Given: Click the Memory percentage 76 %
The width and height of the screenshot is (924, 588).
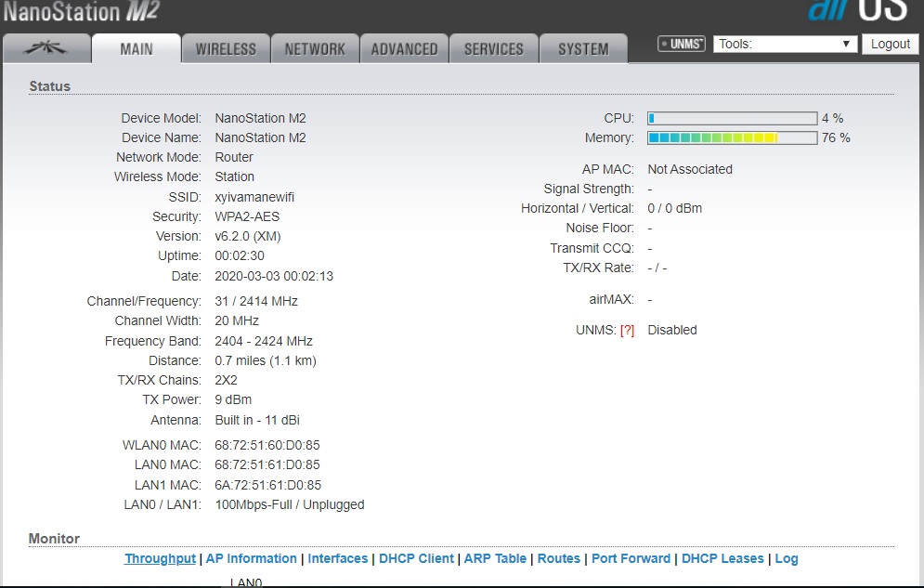Looking at the screenshot, I should (x=836, y=137).
